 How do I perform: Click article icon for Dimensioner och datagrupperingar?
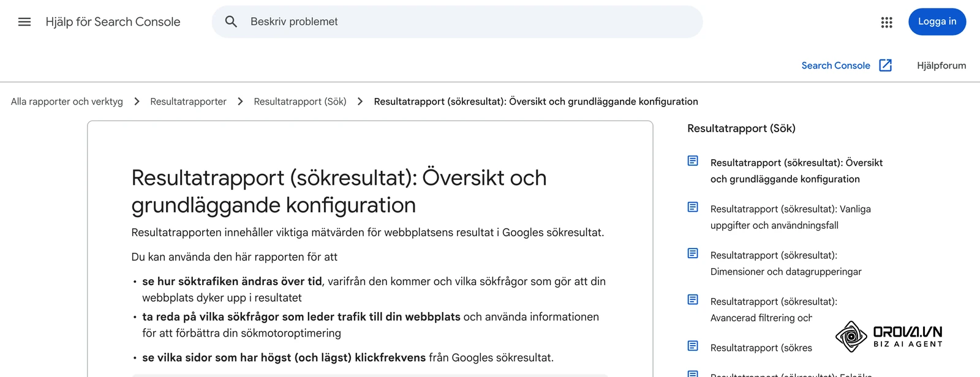pyautogui.click(x=693, y=253)
